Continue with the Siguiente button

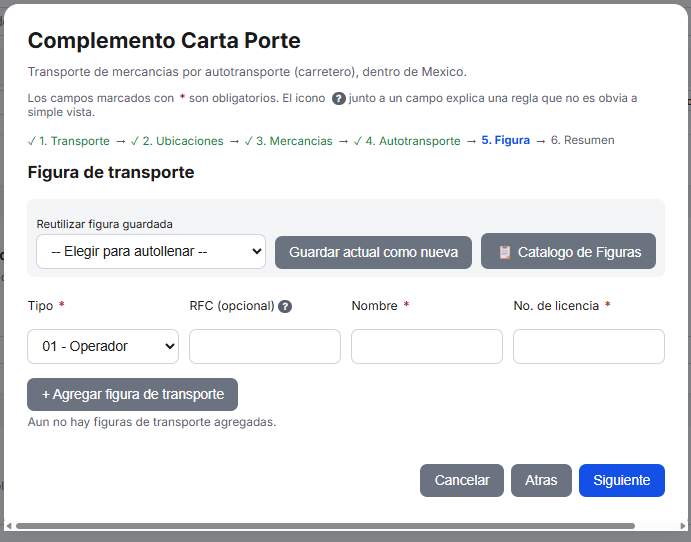coord(622,480)
